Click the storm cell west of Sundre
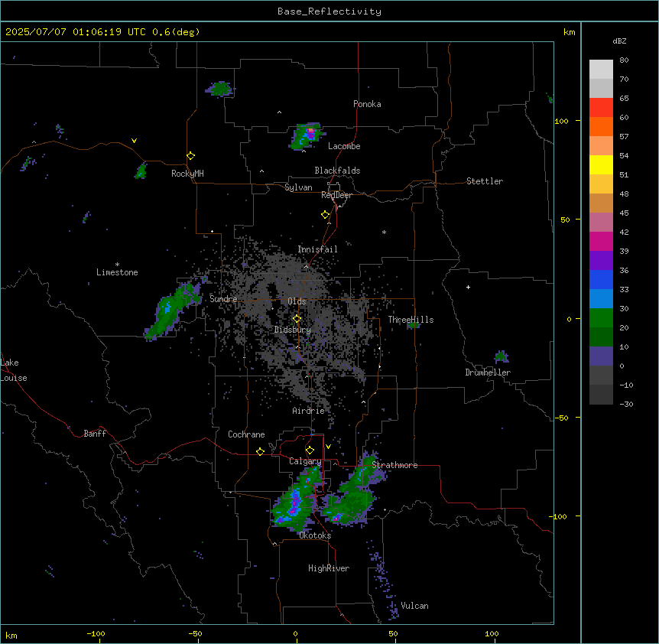Screen dimensions: 659x644 click(x=173, y=311)
